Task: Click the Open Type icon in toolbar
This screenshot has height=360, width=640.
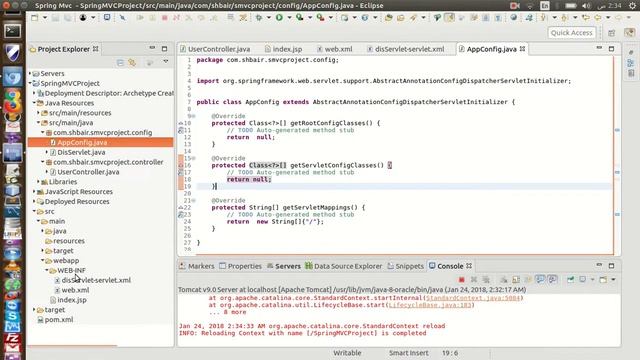Action: [389, 18]
